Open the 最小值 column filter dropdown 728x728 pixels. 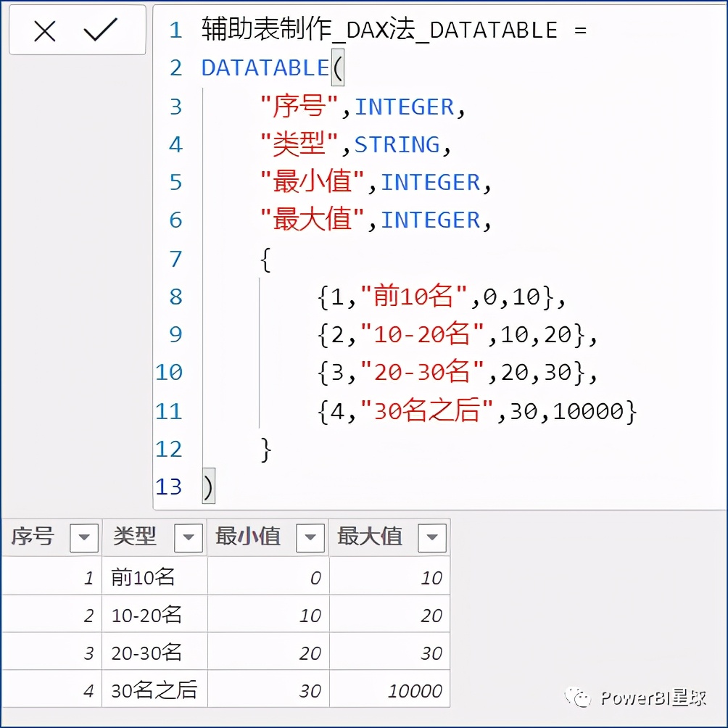coord(310,537)
